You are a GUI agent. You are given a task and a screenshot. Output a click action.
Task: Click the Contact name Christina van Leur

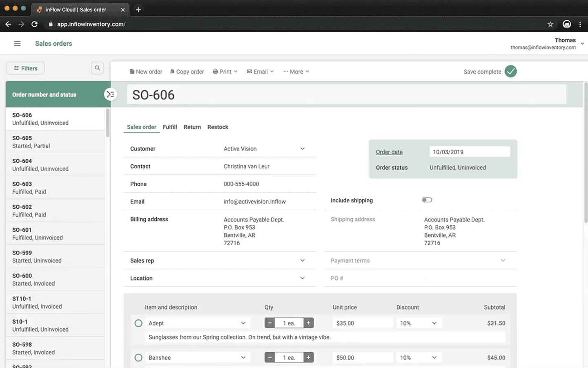point(246,166)
